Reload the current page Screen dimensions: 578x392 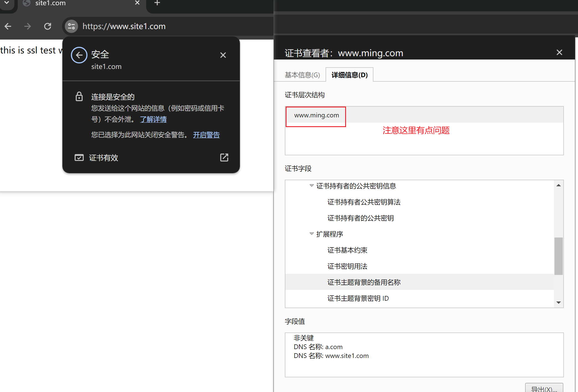(48, 26)
